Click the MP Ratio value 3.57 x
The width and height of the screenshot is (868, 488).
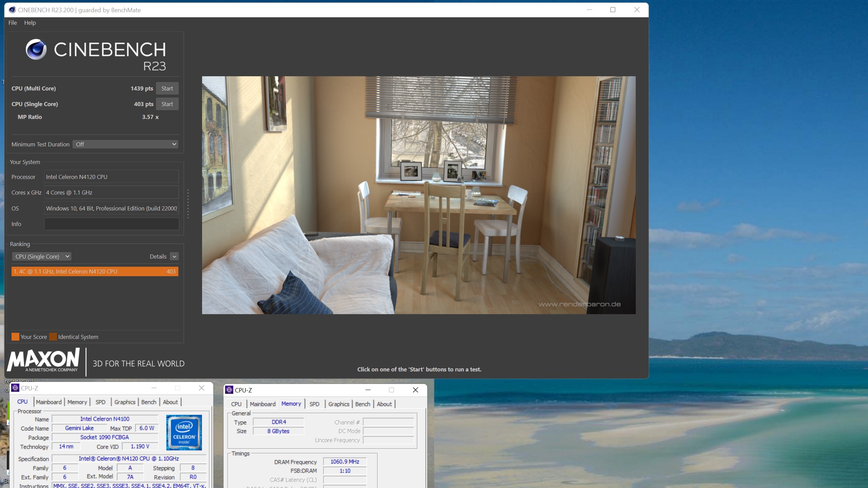150,117
